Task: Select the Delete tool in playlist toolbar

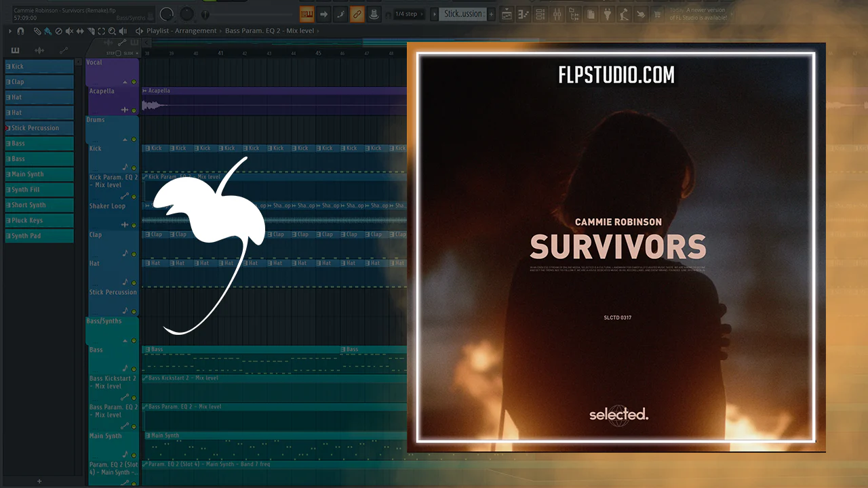Action: click(58, 30)
